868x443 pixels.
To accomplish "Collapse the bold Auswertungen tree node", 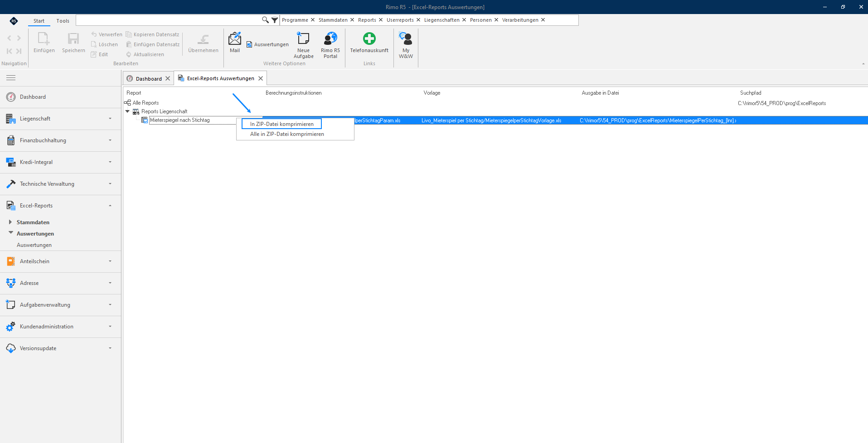I will (x=11, y=233).
